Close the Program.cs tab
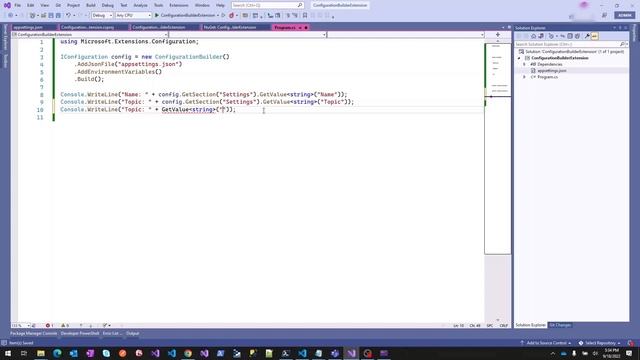This screenshot has height=360, width=640. point(306,27)
